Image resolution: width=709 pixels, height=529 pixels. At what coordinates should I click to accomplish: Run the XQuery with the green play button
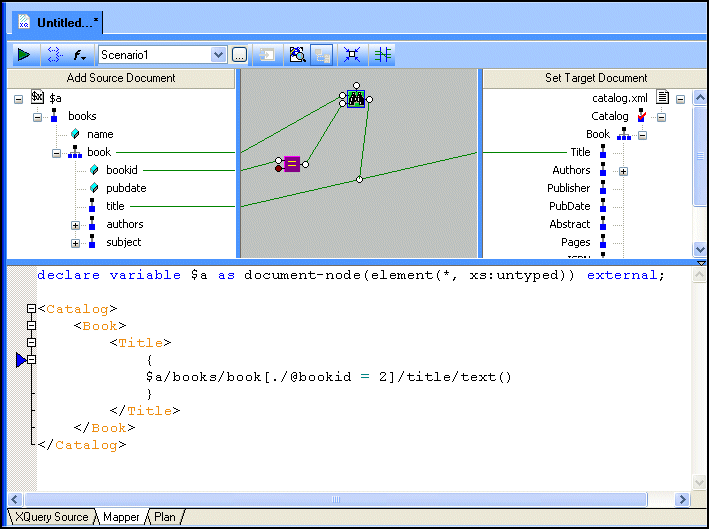click(x=23, y=55)
